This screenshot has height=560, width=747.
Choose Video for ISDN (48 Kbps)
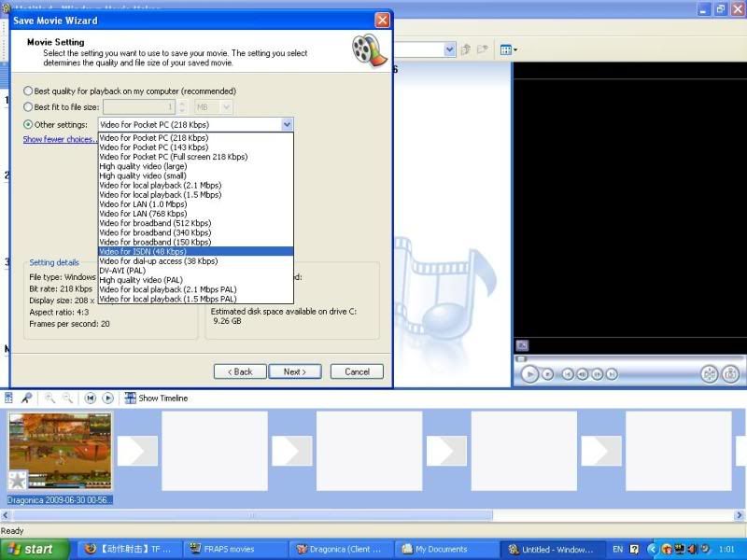click(195, 251)
